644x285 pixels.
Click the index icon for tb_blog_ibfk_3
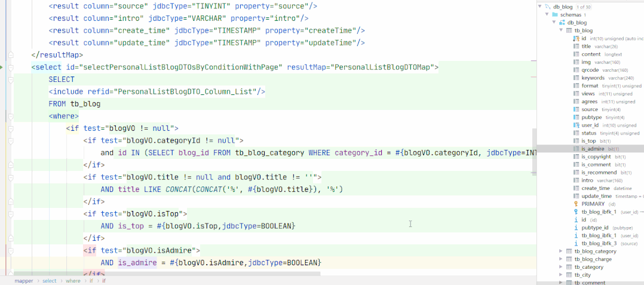click(576, 243)
